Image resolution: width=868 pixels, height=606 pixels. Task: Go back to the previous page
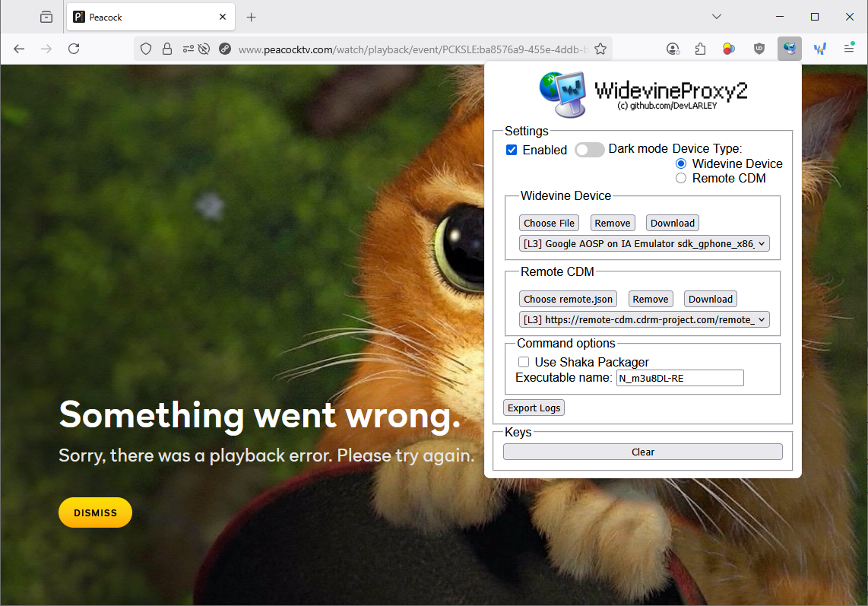click(19, 49)
